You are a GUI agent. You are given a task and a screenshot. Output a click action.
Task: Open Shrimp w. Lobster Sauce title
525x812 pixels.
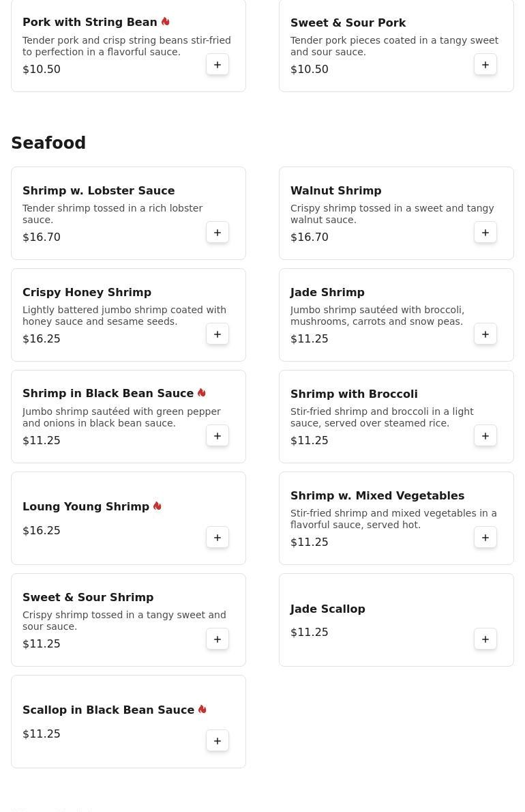click(x=98, y=190)
